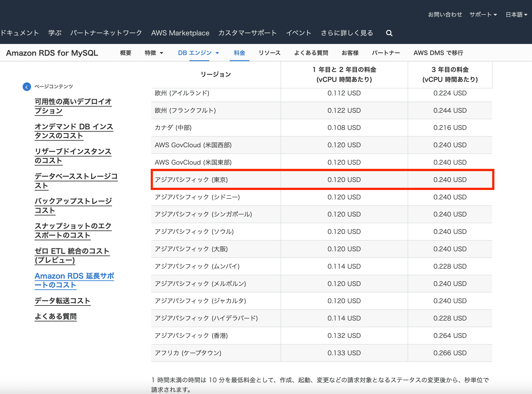Switch to the AWS DMS で移行 tab

pos(438,53)
